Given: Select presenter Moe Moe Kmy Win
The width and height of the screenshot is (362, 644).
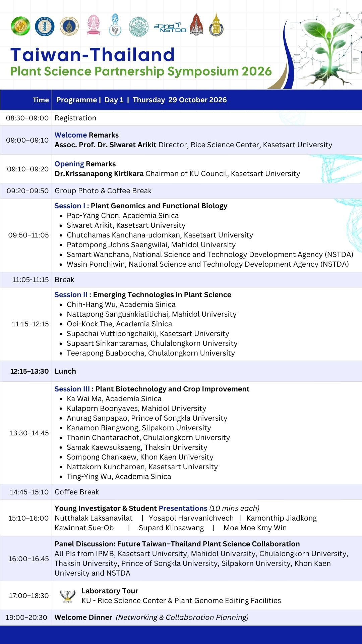Looking at the screenshot, I should pyautogui.click(x=255, y=528).
